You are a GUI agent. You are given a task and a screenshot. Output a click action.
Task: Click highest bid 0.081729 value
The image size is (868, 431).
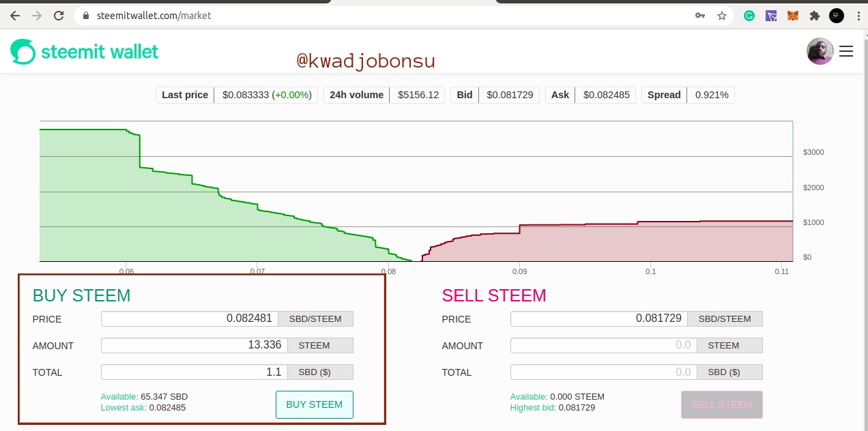(x=577, y=408)
